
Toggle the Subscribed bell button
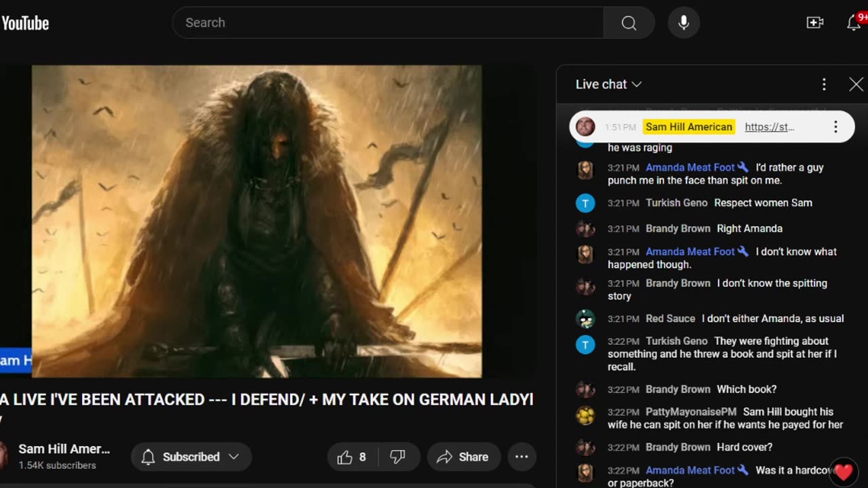pos(191,457)
